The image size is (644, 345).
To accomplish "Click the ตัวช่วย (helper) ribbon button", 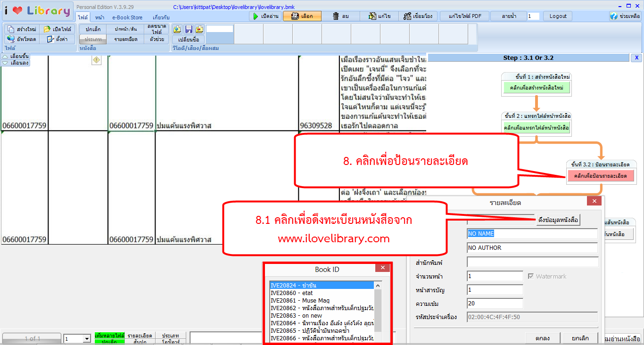I will 157,39.
